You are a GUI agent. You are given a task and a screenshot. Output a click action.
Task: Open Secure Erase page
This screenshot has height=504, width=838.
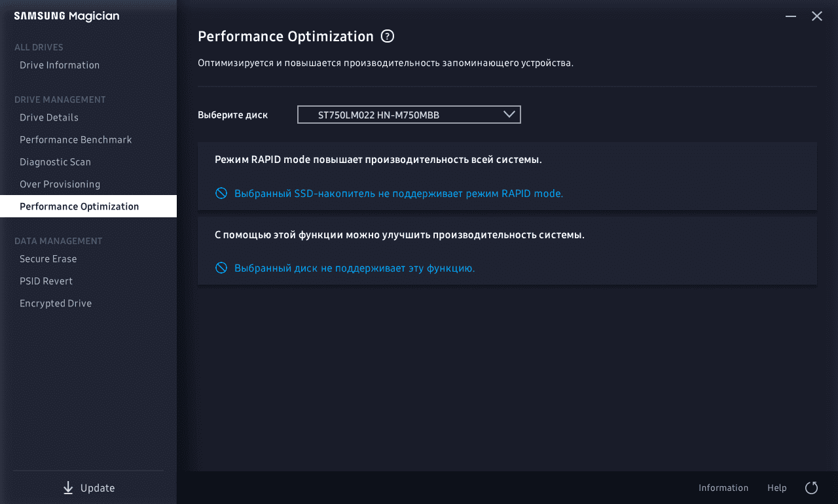pyautogui.click(x=48, y=259)
